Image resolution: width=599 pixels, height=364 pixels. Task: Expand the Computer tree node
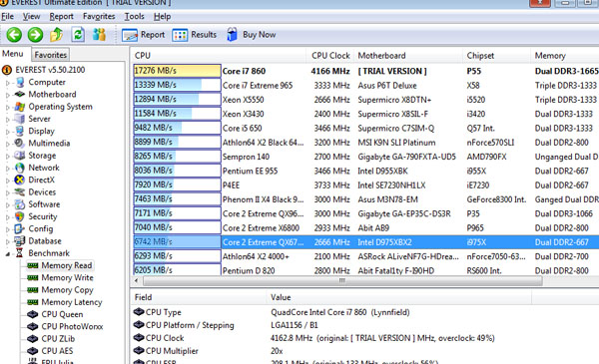pyautogui.click(x=8, y=83)
